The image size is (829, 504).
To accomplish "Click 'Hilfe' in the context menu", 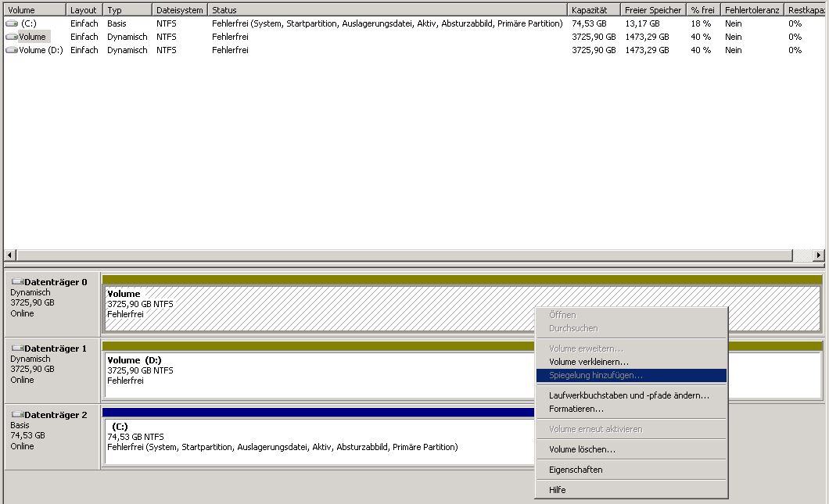I will (631, 490).
